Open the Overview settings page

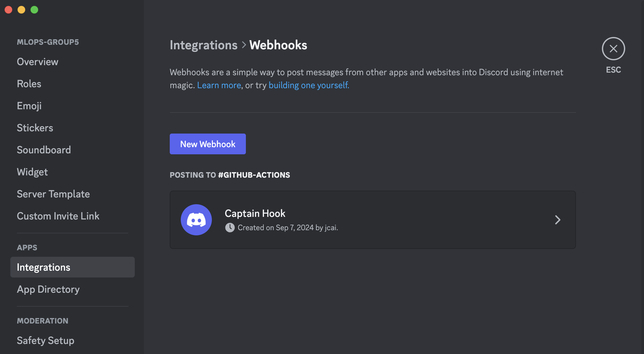click(x=38, y=62)
